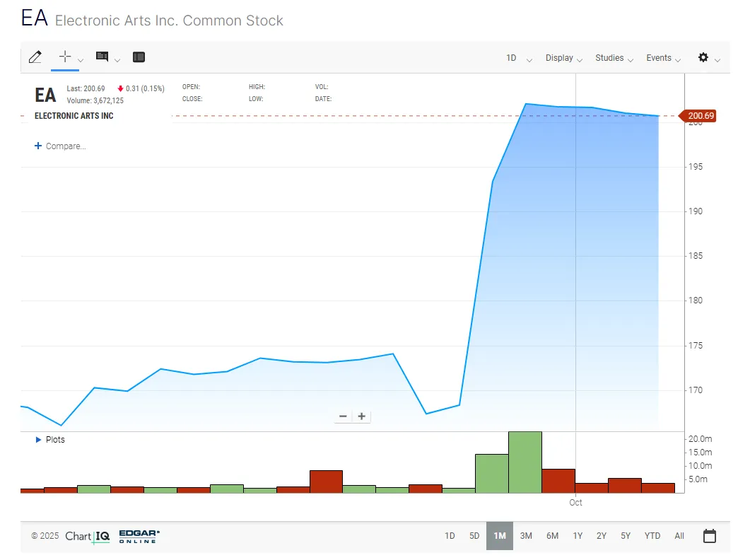Select the All range button
The height and width of the screenshot is (560, 750).
click(x=679, y=535)
